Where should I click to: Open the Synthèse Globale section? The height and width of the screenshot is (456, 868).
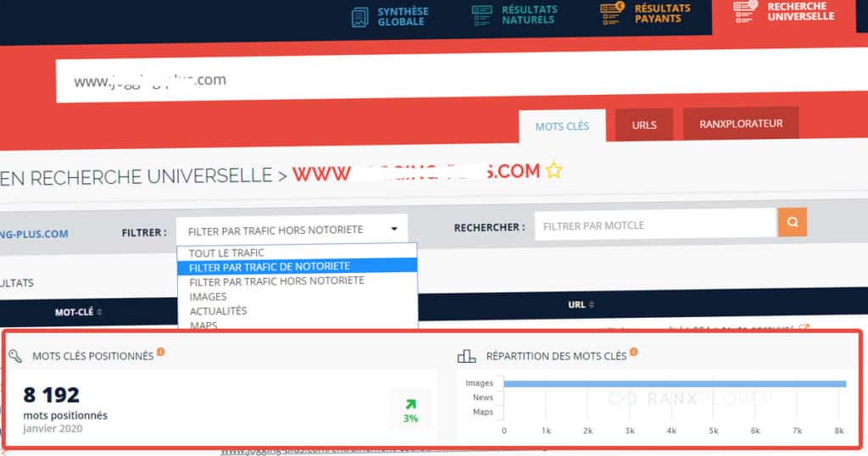[x=390, y=17]
